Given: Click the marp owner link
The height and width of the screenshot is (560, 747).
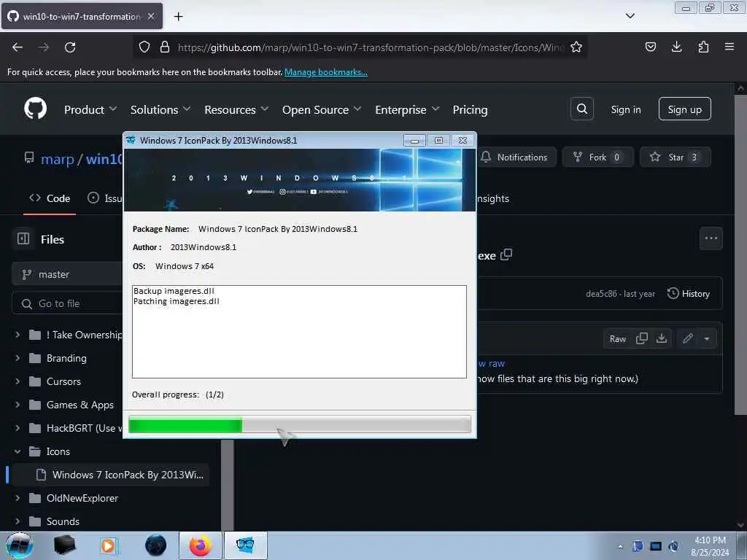Looking at the screenshot, I should coord(57,158).
